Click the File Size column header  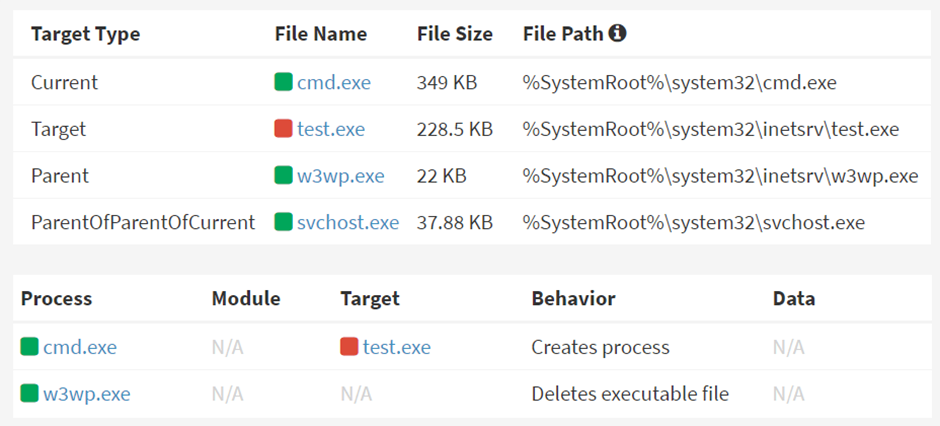tap(454, 34)
